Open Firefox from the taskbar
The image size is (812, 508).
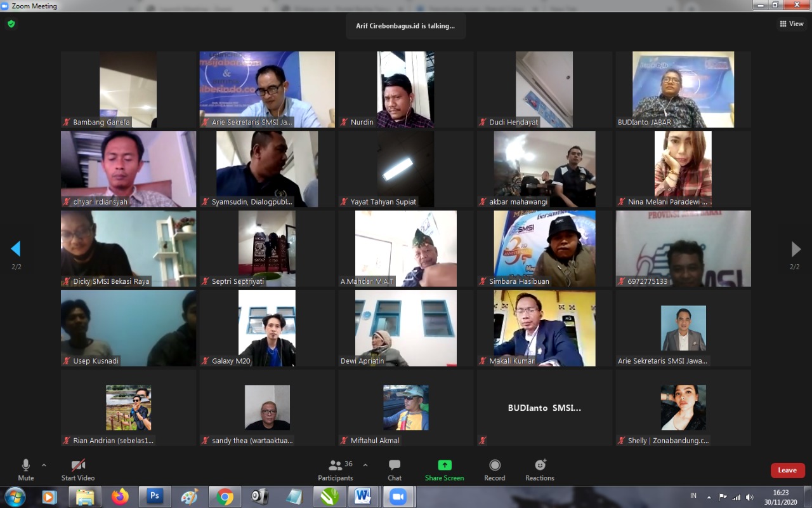(119, 497)
